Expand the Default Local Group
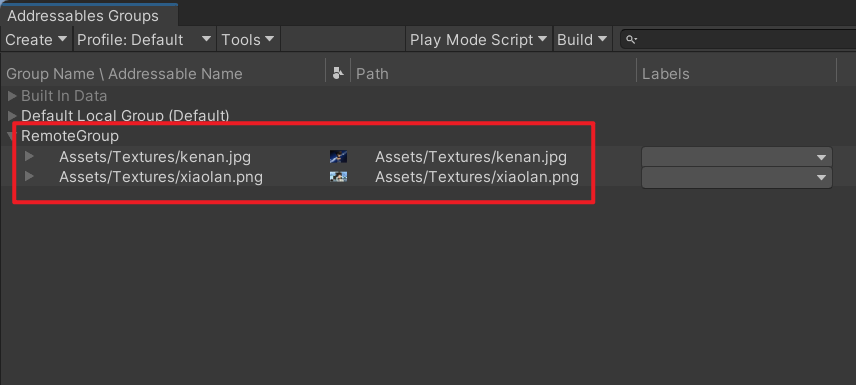 (x=12, y=116)
